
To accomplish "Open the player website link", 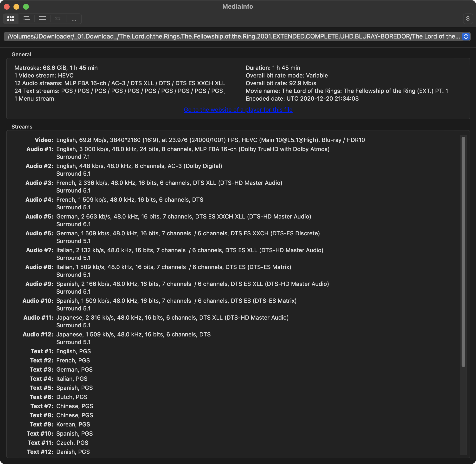I will [x=238, y=110].
